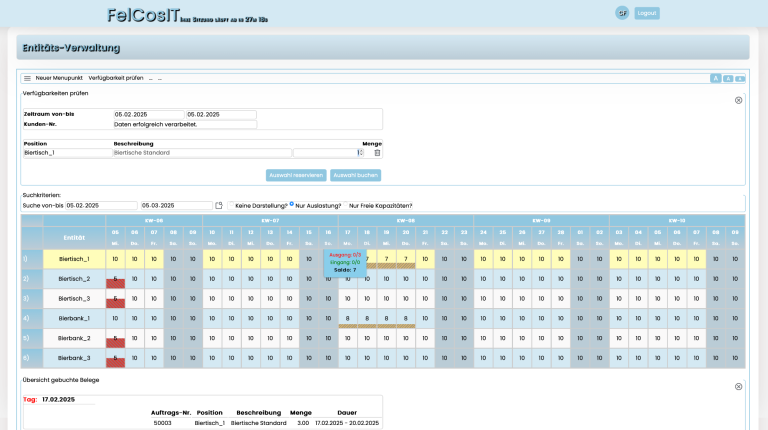
Task: Select the Bierbank_1 entity row label
Action: pos(74,318)
